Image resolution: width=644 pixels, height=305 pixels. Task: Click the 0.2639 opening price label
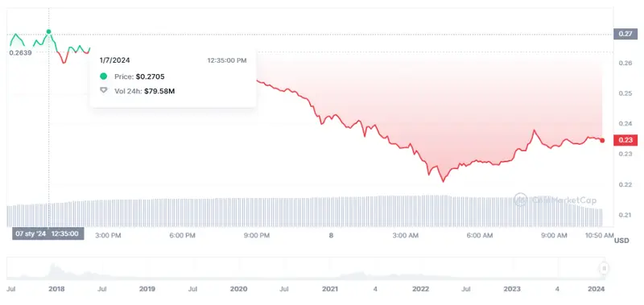point(20,52)
